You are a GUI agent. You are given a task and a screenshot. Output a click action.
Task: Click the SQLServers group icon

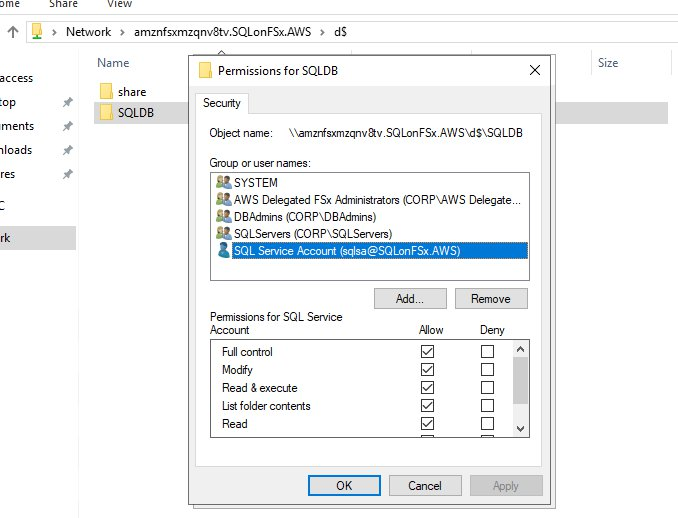[224, 233]
